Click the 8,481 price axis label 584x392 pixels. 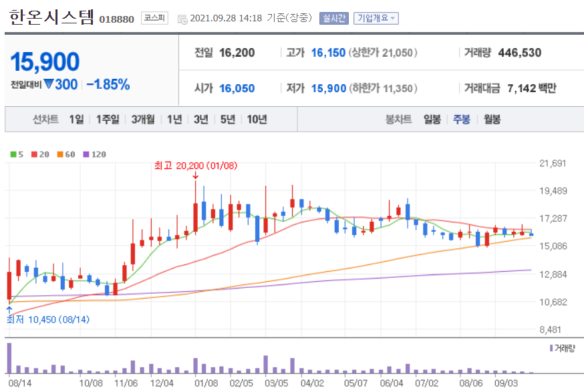coord(550,329)
